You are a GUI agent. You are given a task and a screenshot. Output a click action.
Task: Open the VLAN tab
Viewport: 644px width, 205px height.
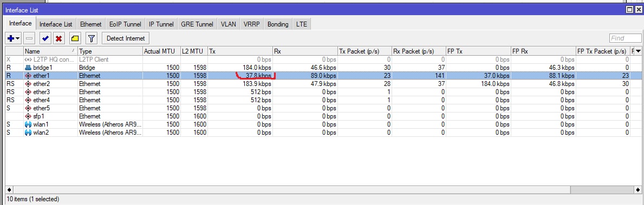point(229,24)
